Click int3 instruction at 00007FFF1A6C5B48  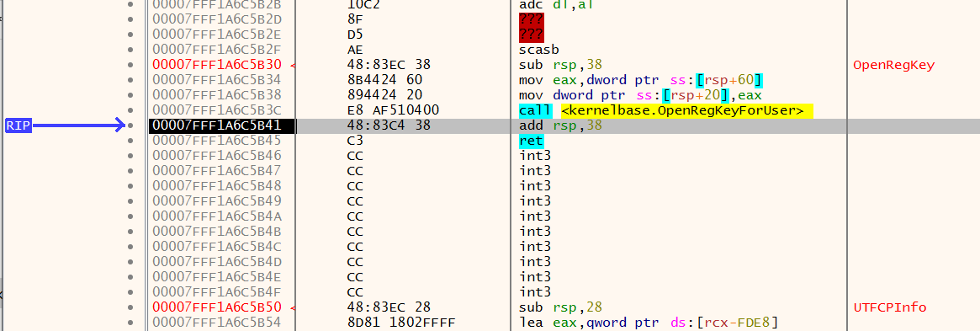click(534, 186)
